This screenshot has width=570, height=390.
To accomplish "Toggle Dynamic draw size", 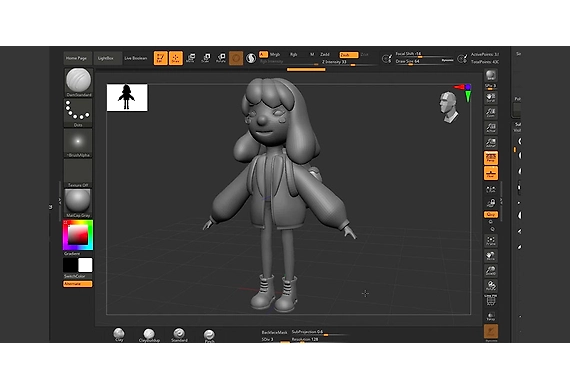I will coord(447,61).
